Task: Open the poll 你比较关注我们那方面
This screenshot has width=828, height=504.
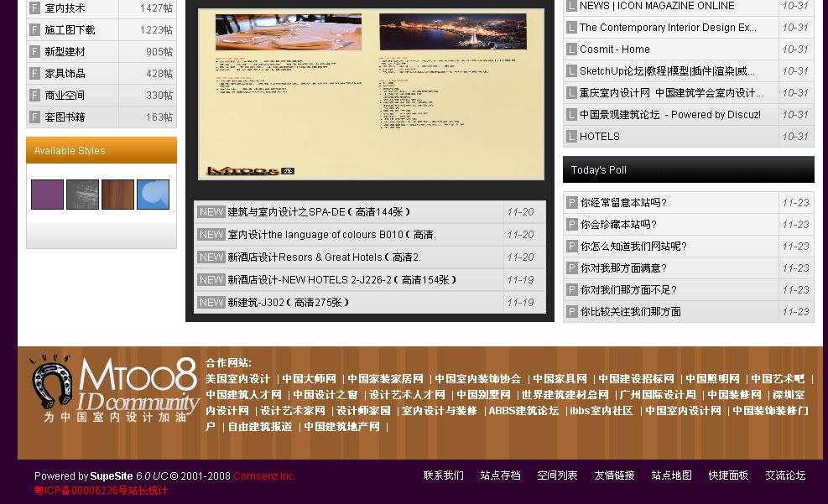Action: [x=631, y=311]
